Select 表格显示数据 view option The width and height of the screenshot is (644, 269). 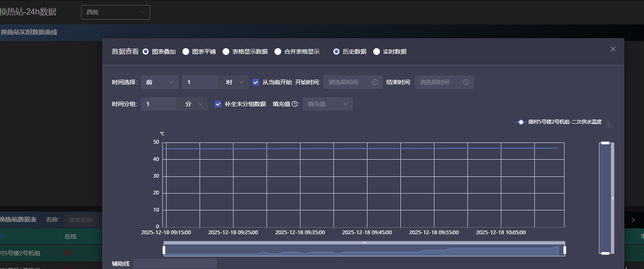pos(226,52)
